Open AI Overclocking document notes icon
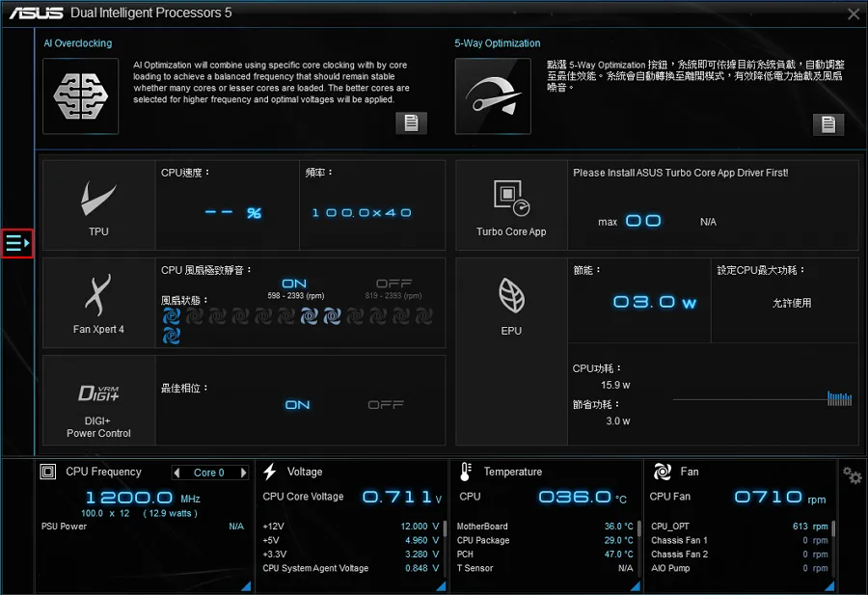Viewport: 868px width, 595px height. 411,122
